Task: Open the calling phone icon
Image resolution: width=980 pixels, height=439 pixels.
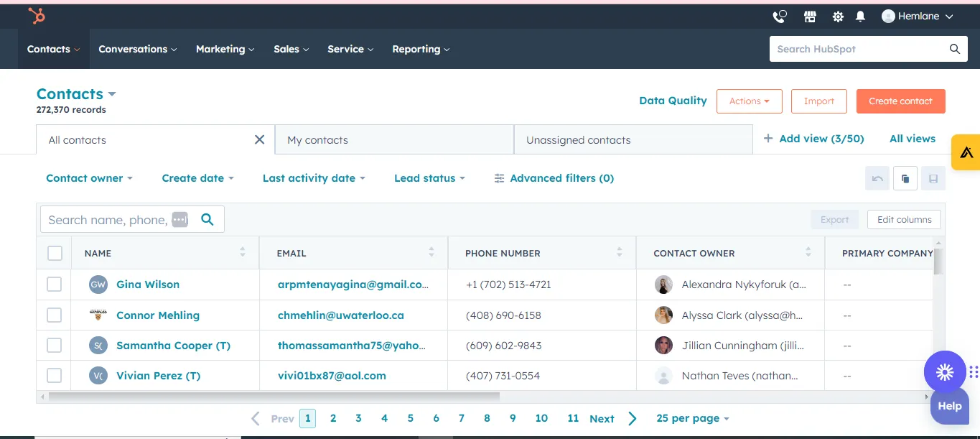Action: coord(779,17)
